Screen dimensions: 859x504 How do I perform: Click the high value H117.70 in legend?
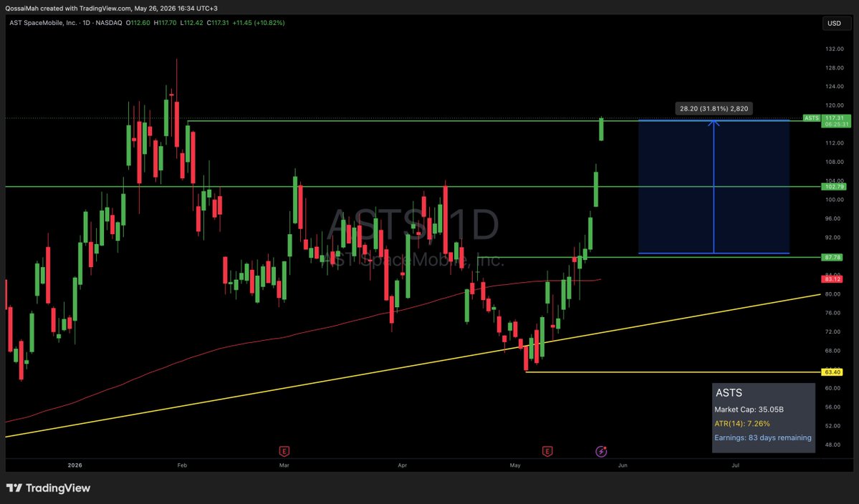tap(165, 23)
